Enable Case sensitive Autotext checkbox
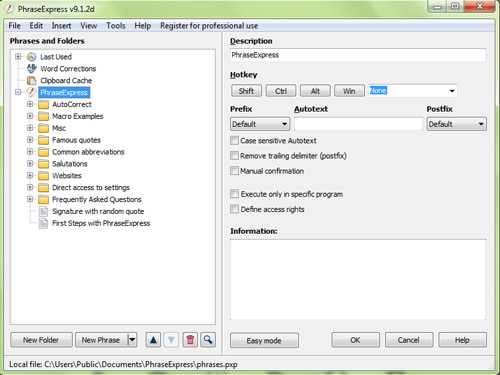The height and width of the screenshot is (375, 500). 235,140
